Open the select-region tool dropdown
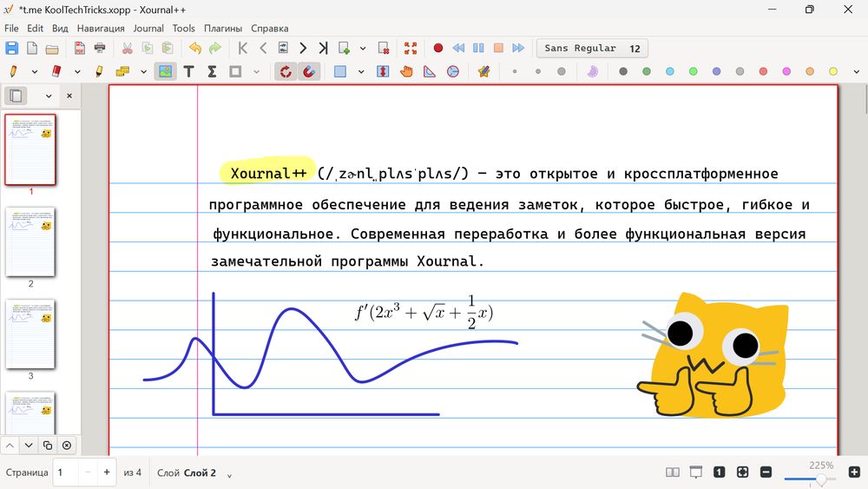The width and height of the screenshot is (868, 489). click(x=361, y=72)
